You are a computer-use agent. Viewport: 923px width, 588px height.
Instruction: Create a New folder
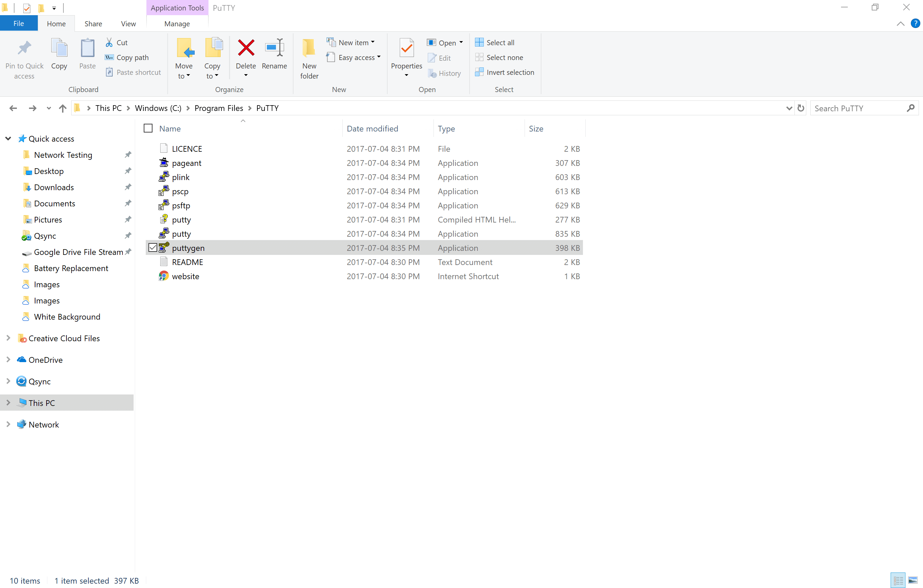[x=309, y=59]
